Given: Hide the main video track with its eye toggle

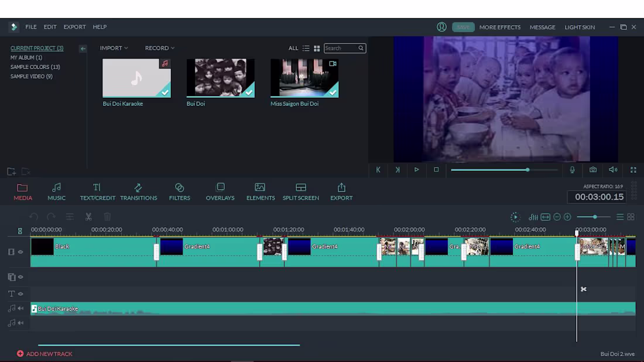Looking at the screenshot, I should (x=22, y=252).
